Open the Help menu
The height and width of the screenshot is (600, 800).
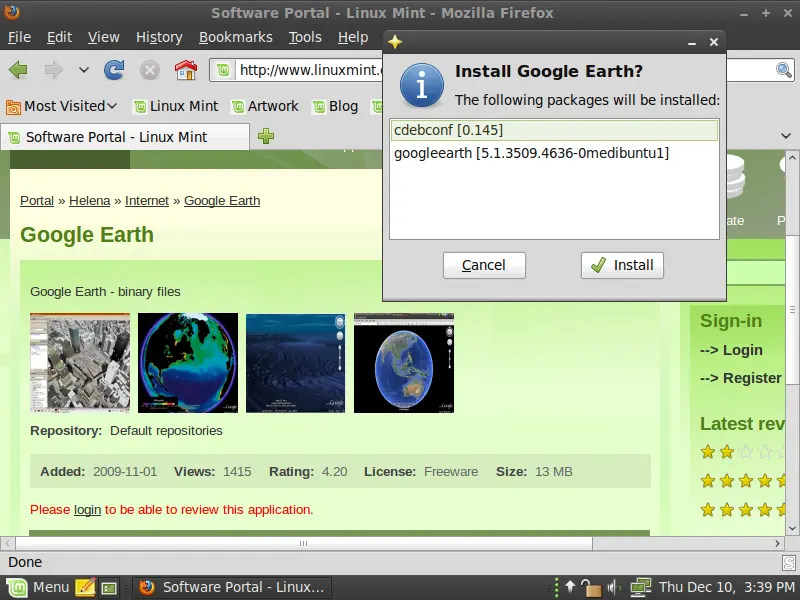353,37
